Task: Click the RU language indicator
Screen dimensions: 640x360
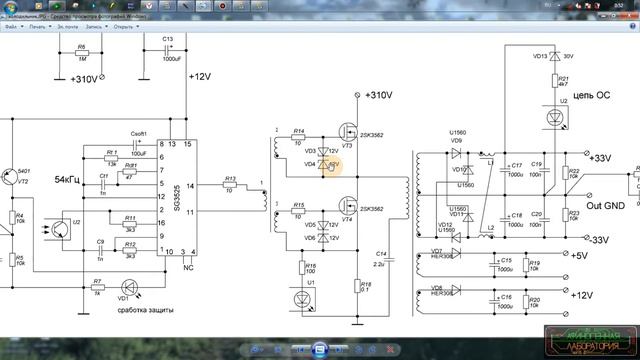Action: point(548,5)
